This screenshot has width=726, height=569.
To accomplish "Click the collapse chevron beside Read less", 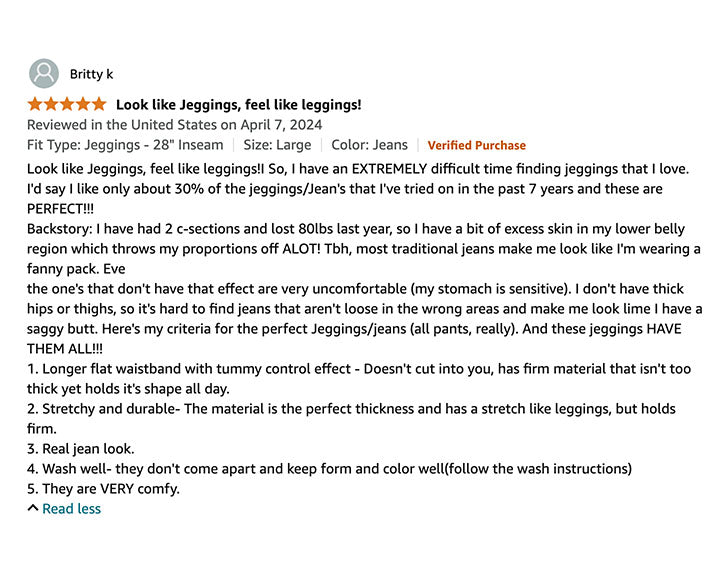I will (33, 509).
